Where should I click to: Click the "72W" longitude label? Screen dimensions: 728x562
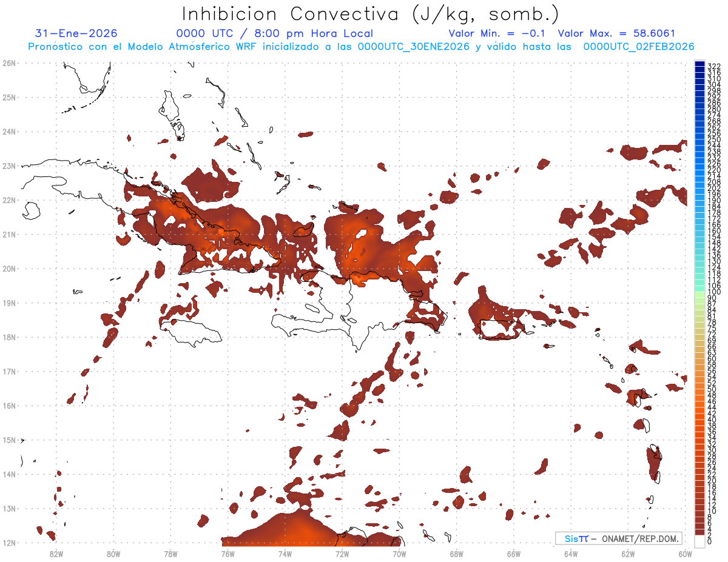342,553
